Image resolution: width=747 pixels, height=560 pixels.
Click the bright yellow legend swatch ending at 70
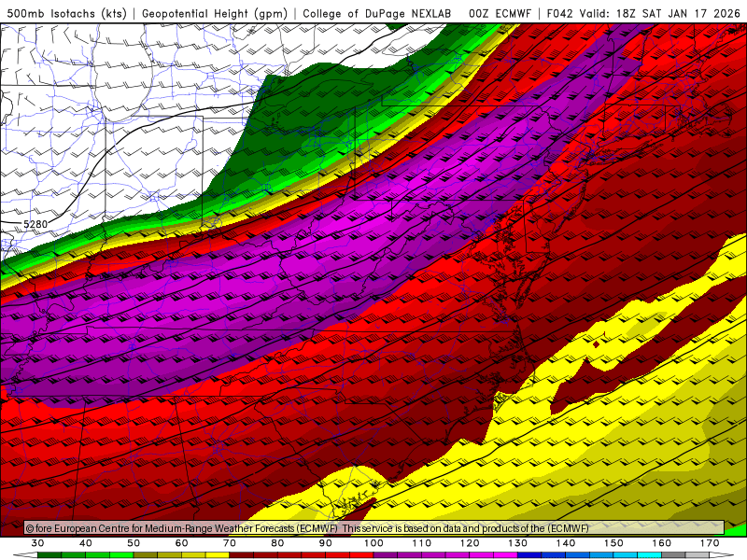218,555
